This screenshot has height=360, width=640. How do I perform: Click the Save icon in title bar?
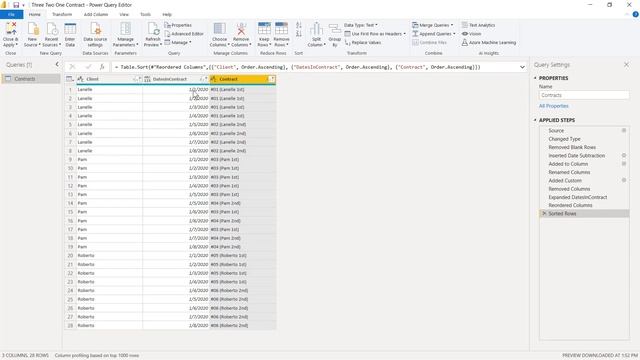(x=16, y=5)
